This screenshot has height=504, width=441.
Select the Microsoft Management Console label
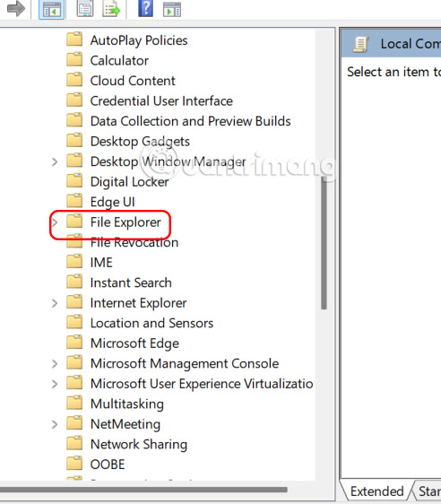[x=185, y=364]
